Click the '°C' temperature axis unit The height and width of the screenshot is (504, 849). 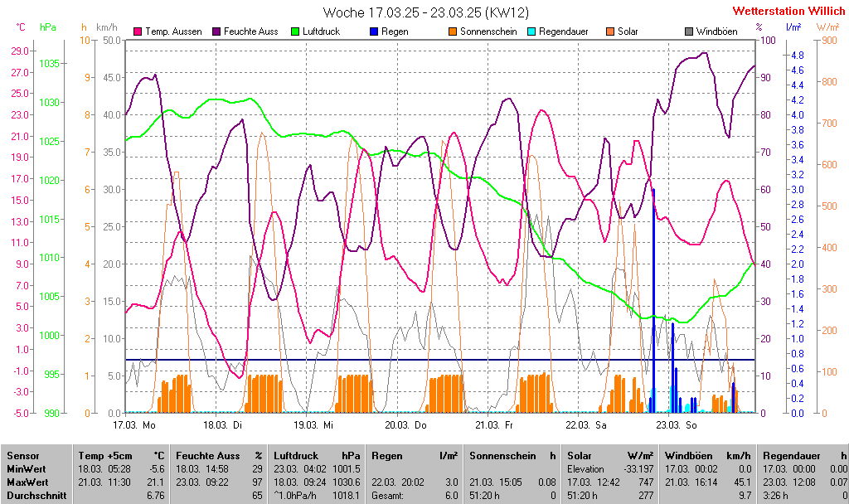21,27
